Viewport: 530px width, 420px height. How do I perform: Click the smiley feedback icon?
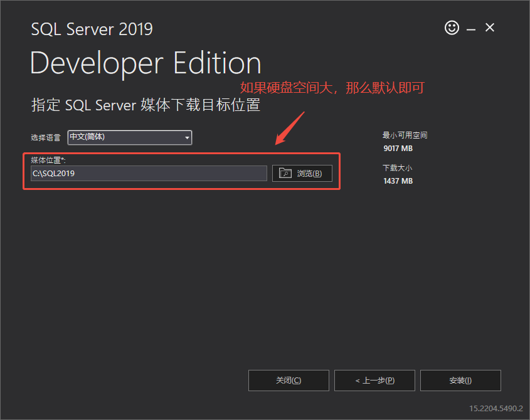452,28
